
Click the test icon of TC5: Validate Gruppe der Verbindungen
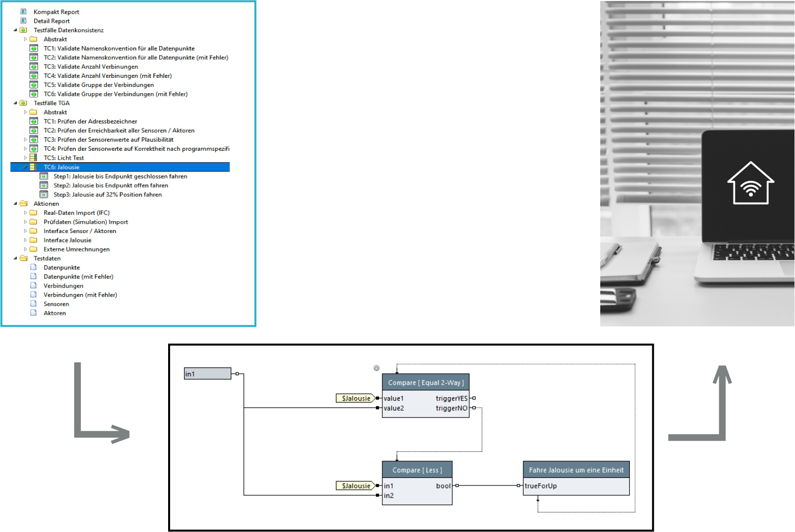[34, 85]
